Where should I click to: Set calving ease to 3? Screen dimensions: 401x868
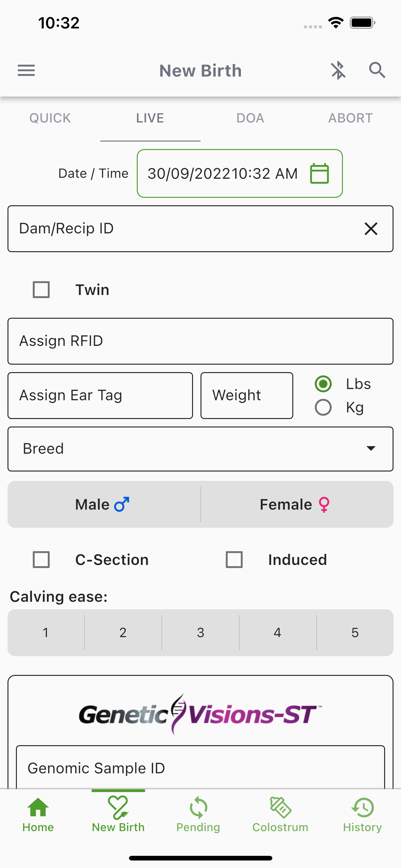(x=200, y=632)
